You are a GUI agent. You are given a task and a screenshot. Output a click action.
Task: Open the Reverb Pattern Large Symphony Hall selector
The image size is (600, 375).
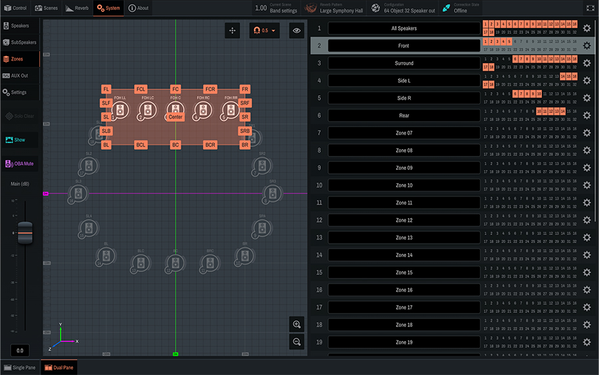tap(334, 8)
